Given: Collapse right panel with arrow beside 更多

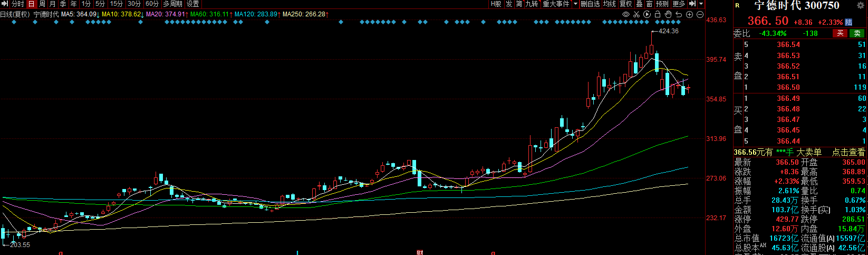Looking at the screenshot, I should point(692,4).
